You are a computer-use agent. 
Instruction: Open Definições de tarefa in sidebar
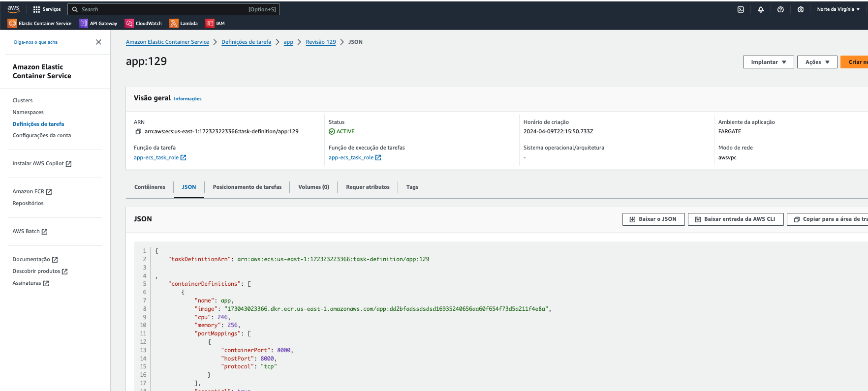pos(38,124)
